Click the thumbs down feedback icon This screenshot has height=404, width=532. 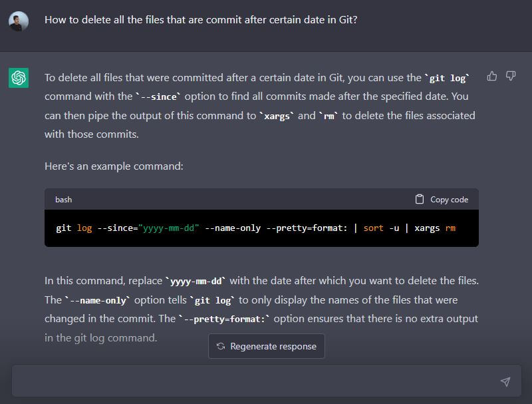[511, 77]
